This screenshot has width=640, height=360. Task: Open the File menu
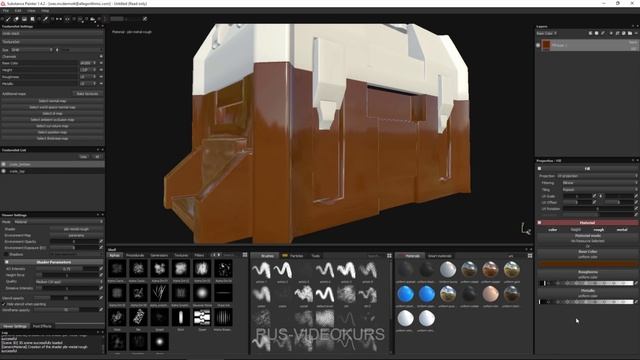coord(6,11)
